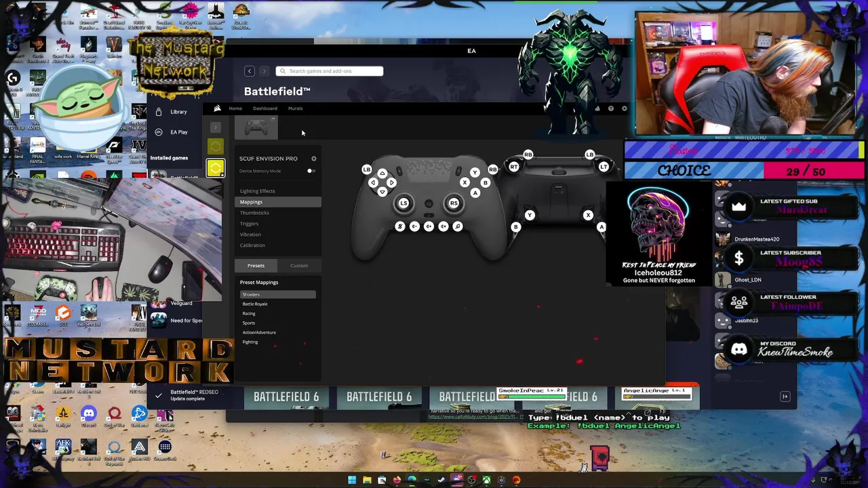This screenshot has height=488, width=868.
Task: Select B paddle on rear controller view
Action: pyautogui.click(x=516, y=228)
